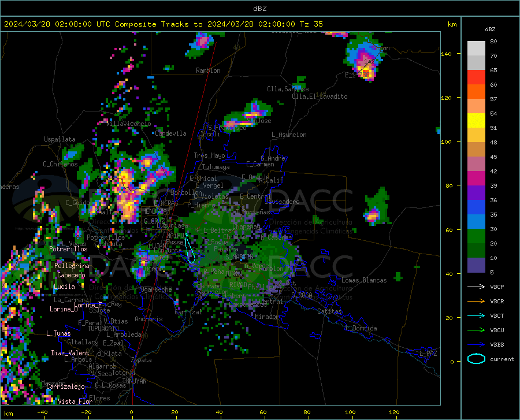Click the 'C_Chilenos' map label
The image size is (520, 420).
60,164
